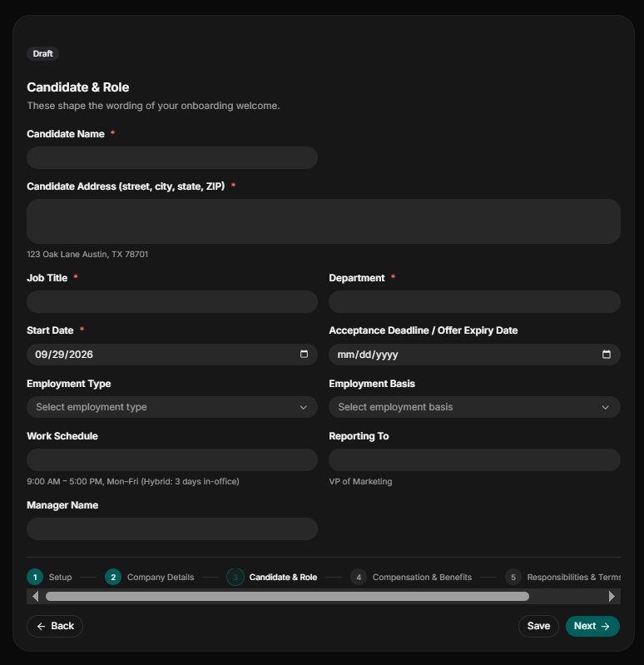Focus the Candidate Address text area

pyautogui.click(x=324, y=221)
